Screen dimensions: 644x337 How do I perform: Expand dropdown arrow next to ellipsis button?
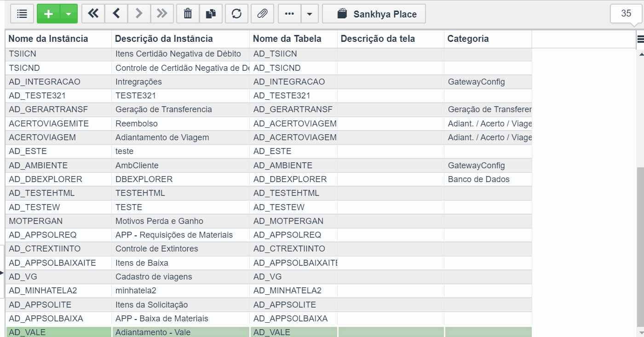pyautogui.click(x=310, y=14)
